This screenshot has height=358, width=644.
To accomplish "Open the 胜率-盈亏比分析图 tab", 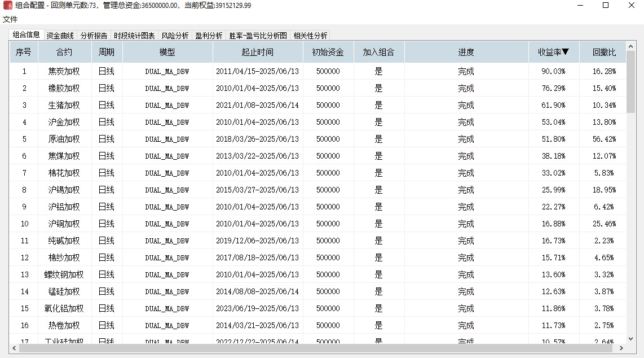I will [258, 36].
